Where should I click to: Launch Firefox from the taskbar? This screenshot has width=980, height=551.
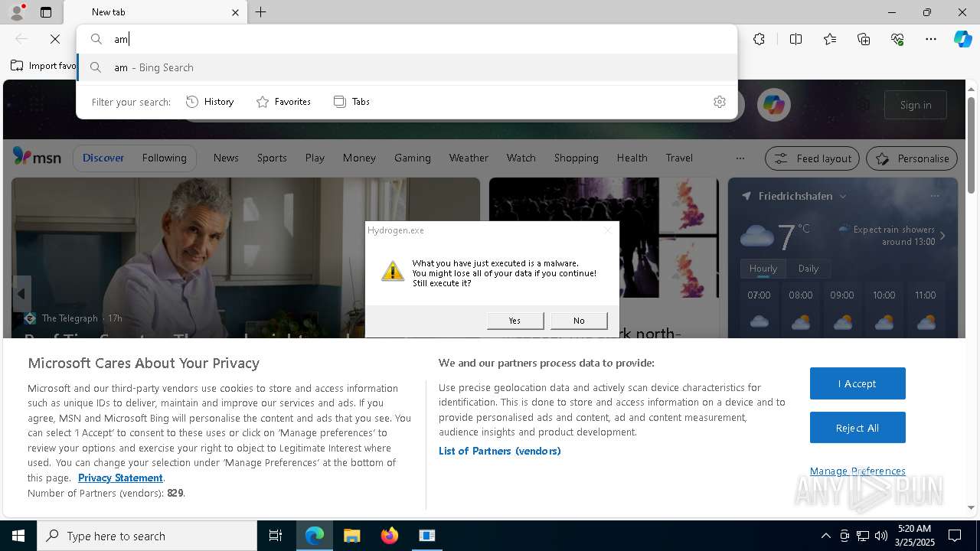tap(390, 536)
